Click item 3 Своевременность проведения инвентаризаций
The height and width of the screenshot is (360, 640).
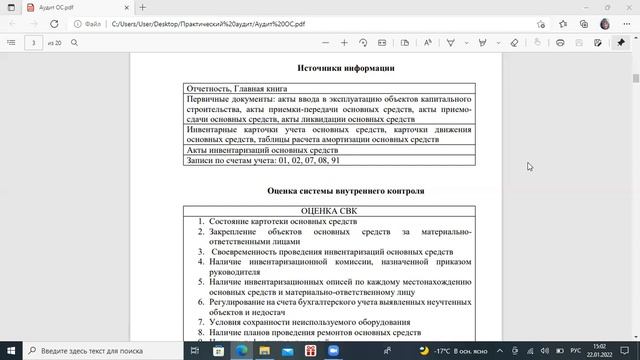pos(332,252)
